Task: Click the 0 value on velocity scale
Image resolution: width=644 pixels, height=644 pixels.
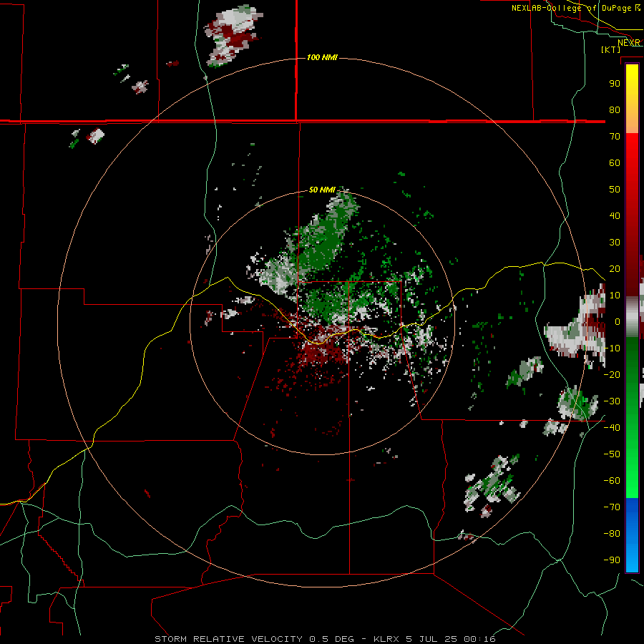Action: coord(618,322)
